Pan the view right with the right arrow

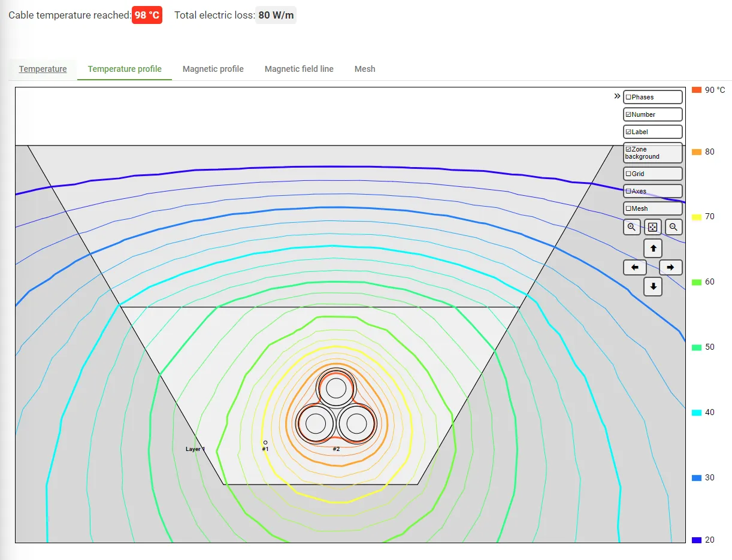pos(671,267)
